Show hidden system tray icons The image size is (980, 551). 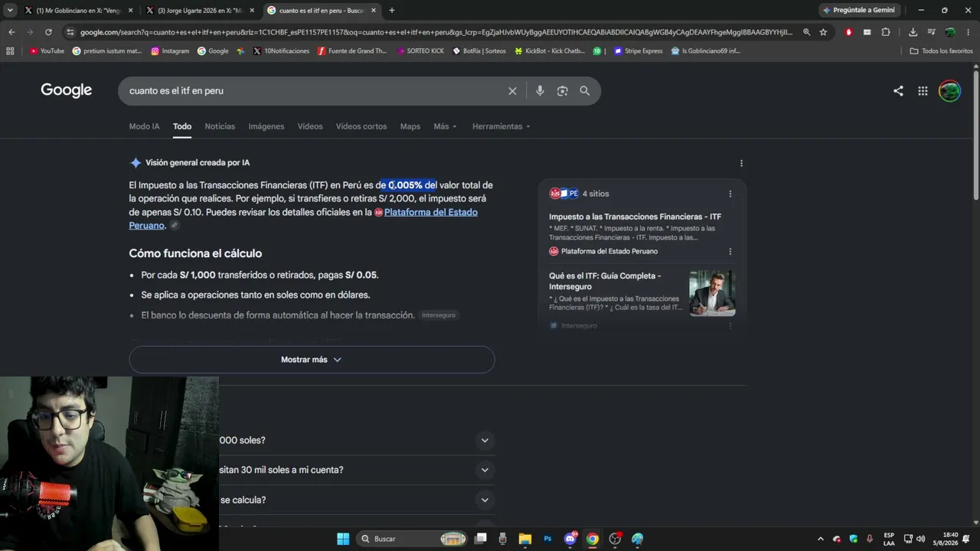[820, 539]
